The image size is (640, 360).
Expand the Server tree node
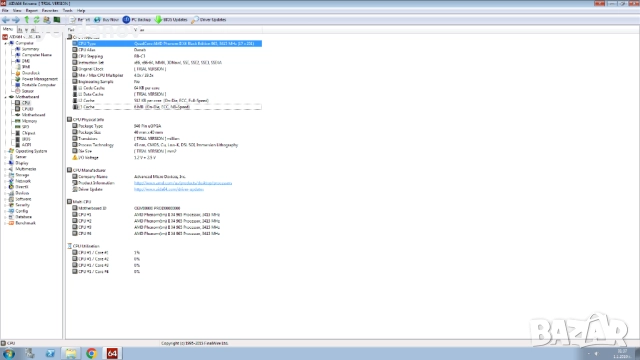coord(6,157)
